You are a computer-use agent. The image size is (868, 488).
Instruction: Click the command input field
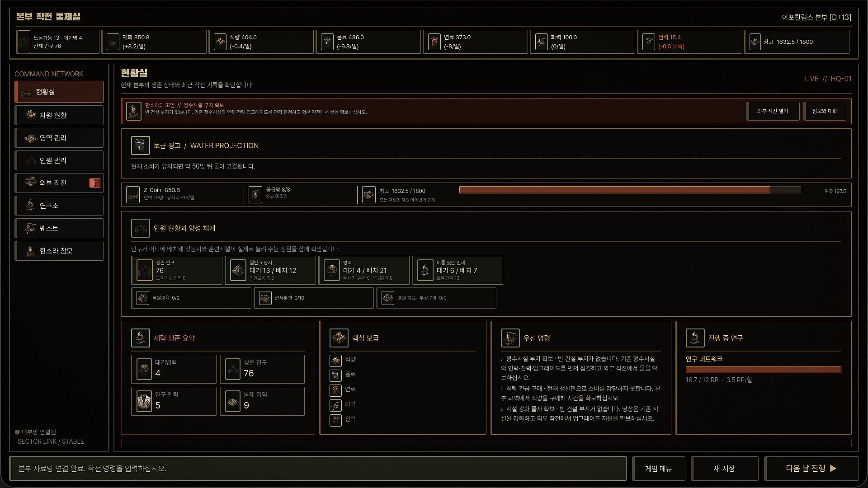[318, 469]
